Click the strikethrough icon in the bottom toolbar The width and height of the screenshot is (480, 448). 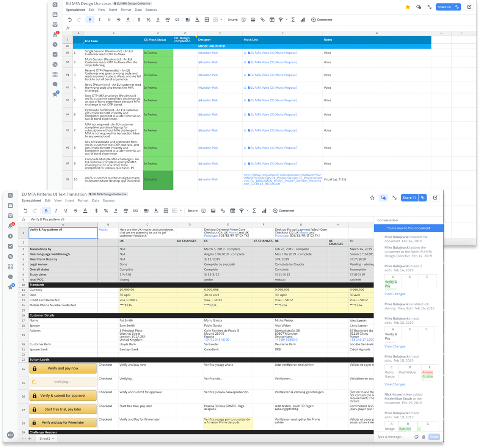pyautogui.click(x=75, y=211)
